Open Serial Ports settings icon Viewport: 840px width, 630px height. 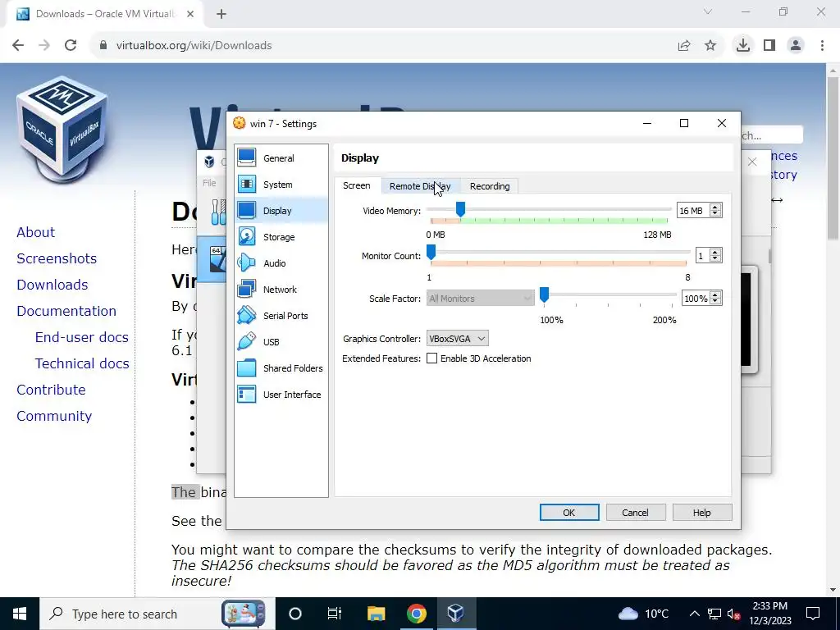pyautogui.click(x=246, y=315)
